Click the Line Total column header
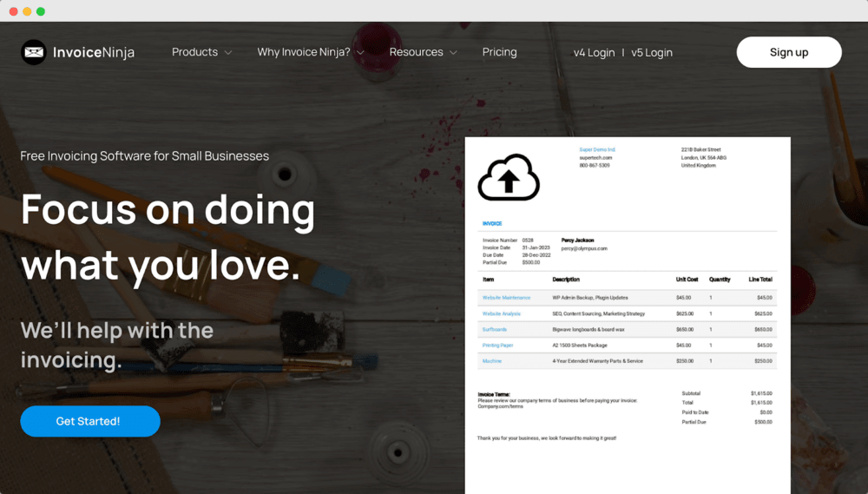 tap(760, 280)
